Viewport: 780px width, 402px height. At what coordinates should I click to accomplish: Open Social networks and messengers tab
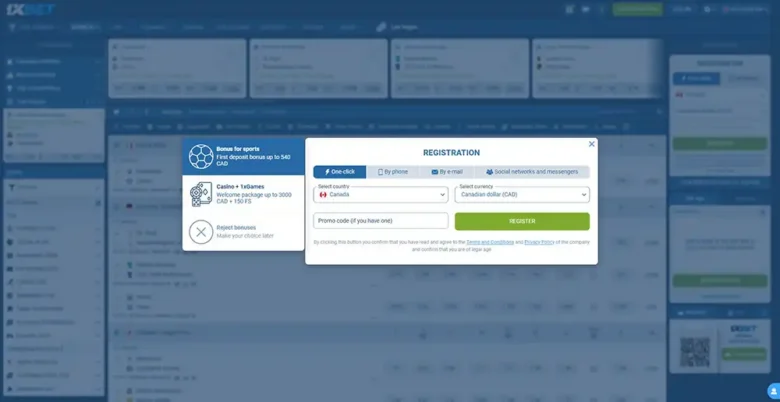(532, 172)
